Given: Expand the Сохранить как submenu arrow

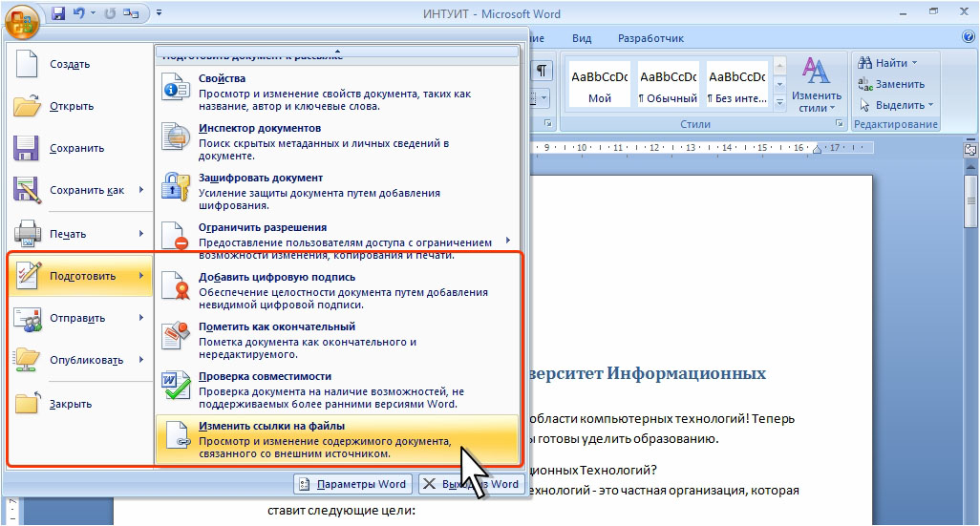Looking at the screenshot, I should (x=141, y=190).
